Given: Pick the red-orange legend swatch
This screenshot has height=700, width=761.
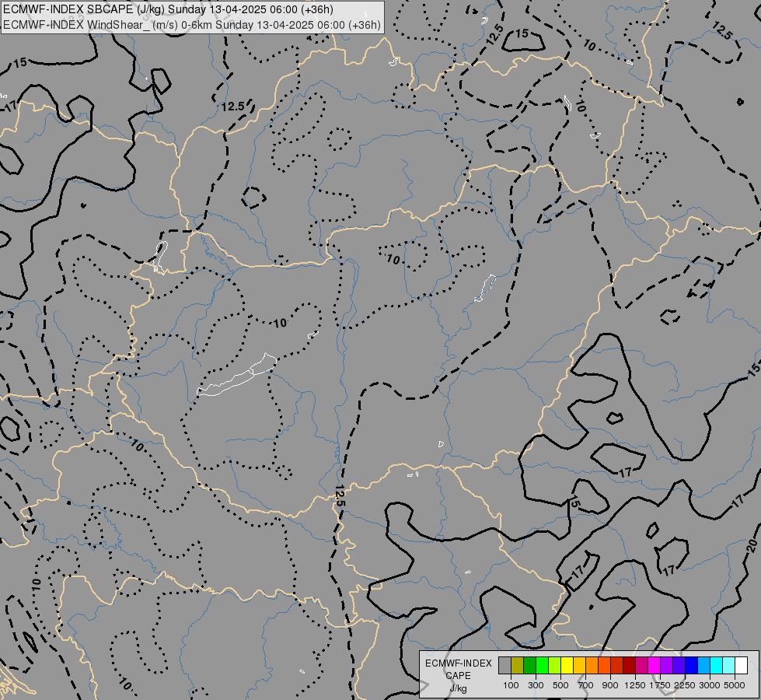Looking at the screenshot, I should 604,666.
